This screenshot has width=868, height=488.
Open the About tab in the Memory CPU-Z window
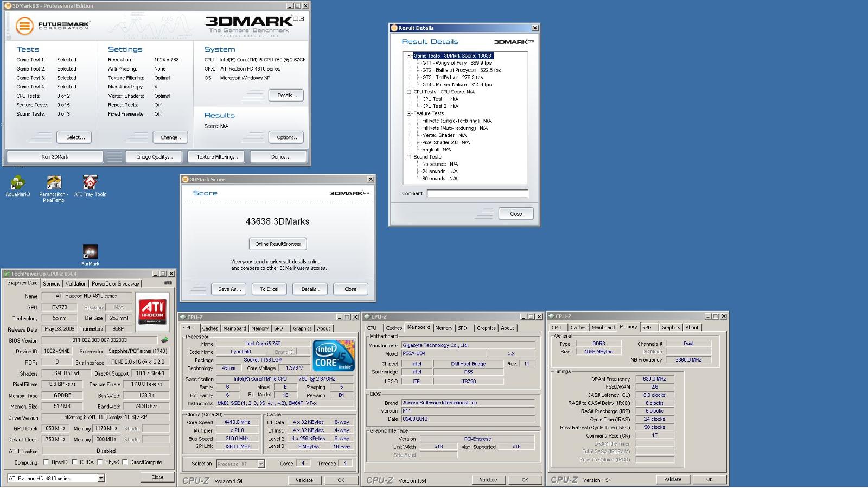[692, 327]
